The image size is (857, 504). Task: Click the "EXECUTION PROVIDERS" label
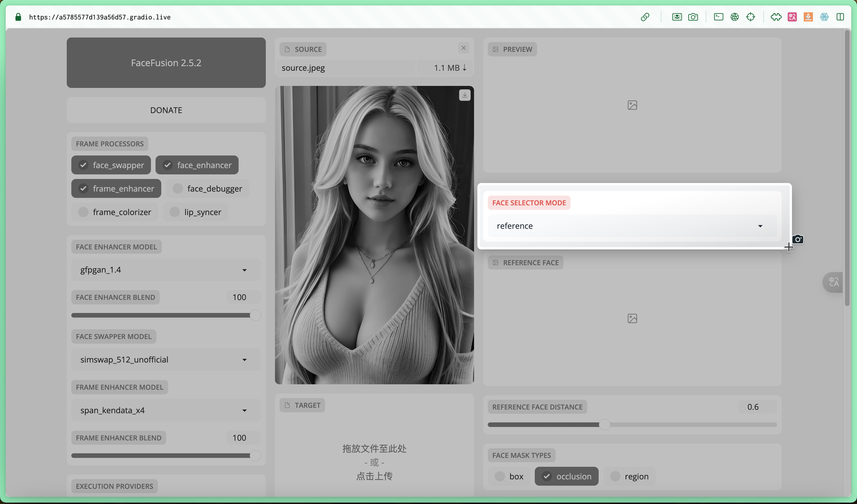(x=114, y=486)
